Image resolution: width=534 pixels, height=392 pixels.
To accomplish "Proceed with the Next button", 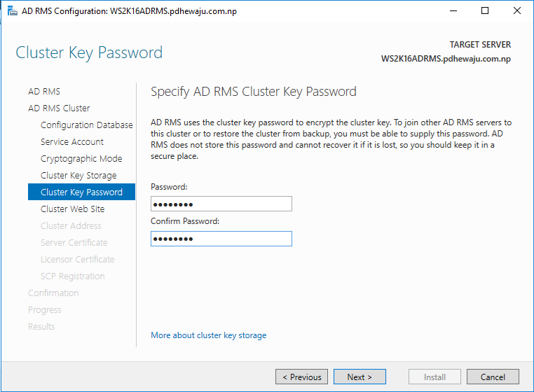I will [360, 377].
